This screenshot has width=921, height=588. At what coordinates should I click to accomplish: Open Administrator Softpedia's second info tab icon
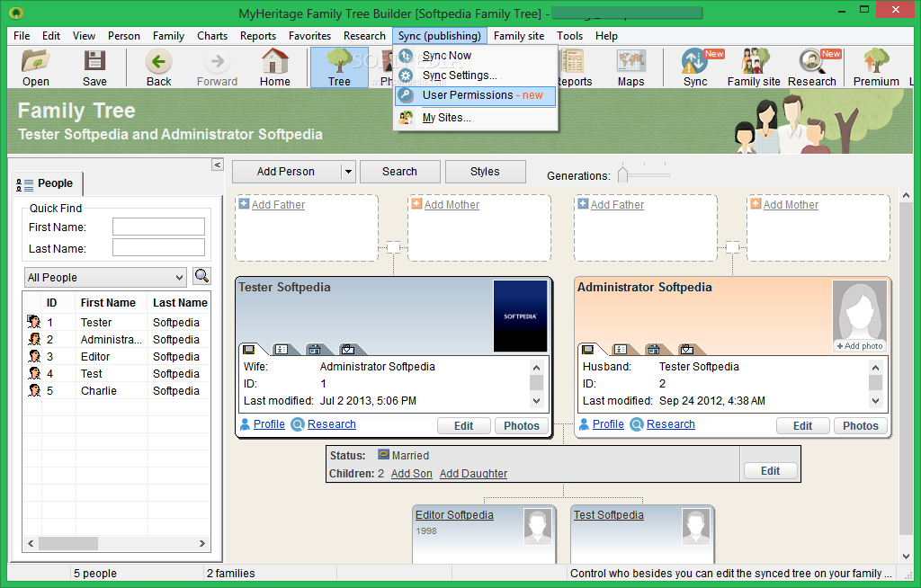point(621,350)
